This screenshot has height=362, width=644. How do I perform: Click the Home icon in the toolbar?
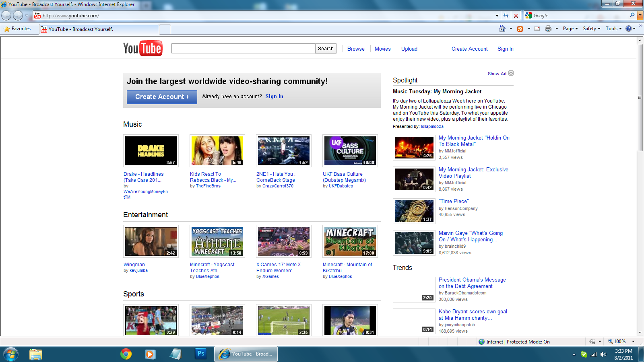502,29
